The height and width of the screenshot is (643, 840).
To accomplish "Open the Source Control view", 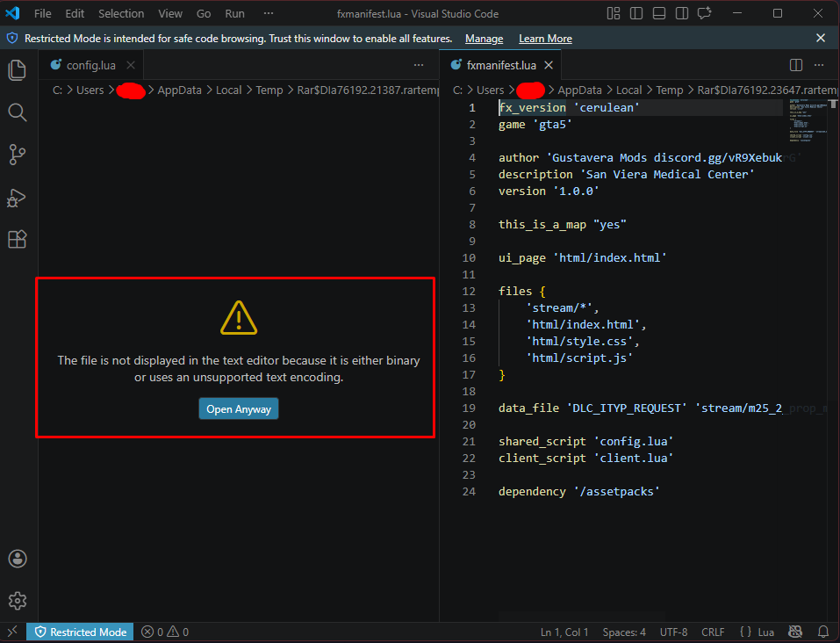I will (17, 155).
